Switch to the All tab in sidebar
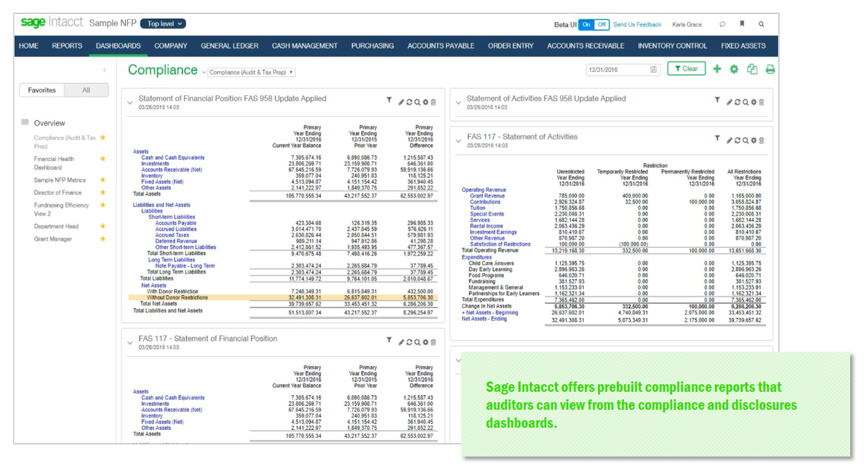 [86, 90]
